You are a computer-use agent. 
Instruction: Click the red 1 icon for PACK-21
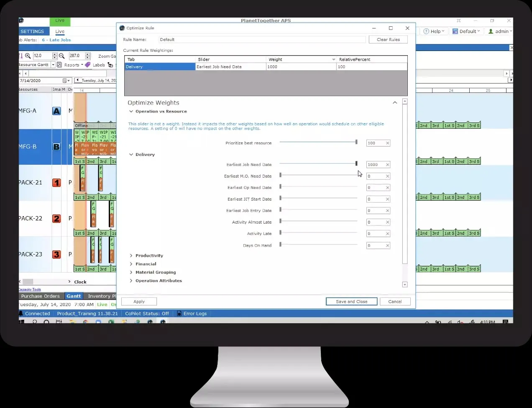click(56, 183)
